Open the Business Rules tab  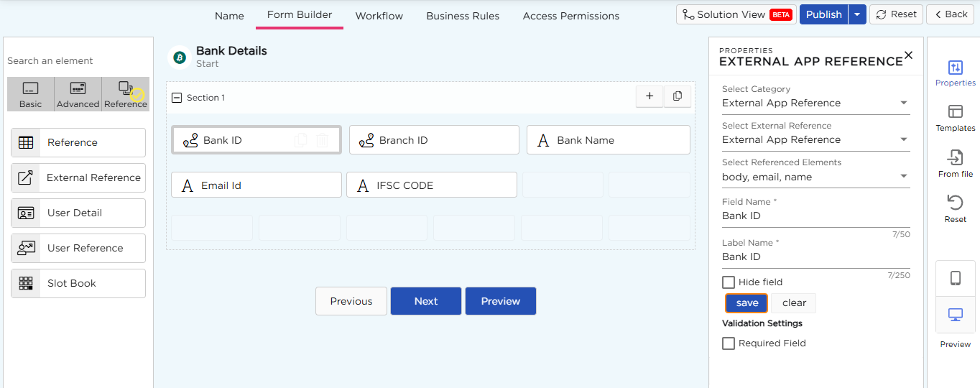[463, 16]
